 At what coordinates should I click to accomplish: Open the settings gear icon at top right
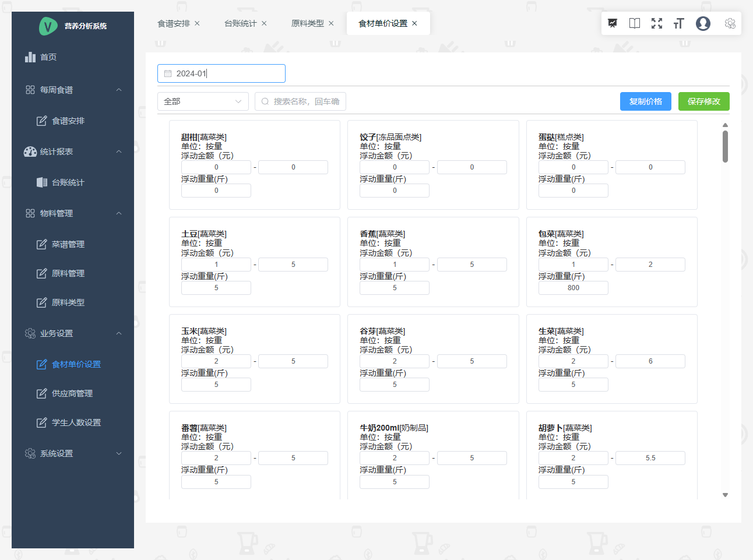click(730, 23)
